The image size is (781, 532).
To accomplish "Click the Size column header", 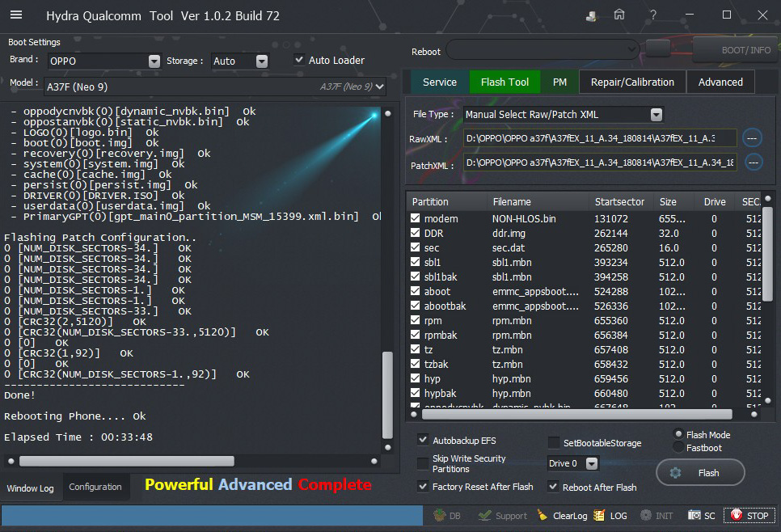I will [x=669, y=202].
